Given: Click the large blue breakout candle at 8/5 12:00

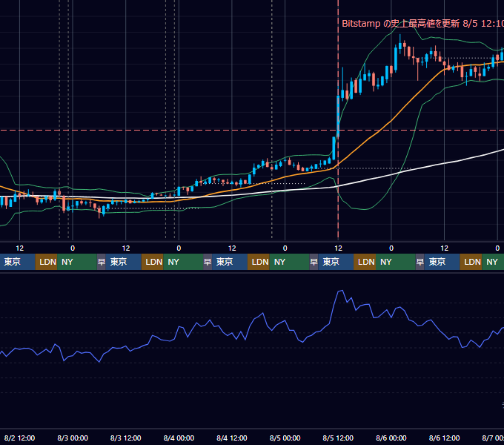Looking at the screenshot, I should [x=338, y=116].
